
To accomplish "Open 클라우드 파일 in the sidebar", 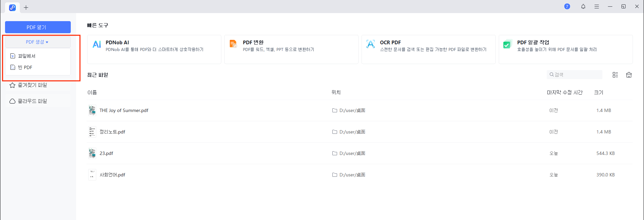I will coord(38,101).
